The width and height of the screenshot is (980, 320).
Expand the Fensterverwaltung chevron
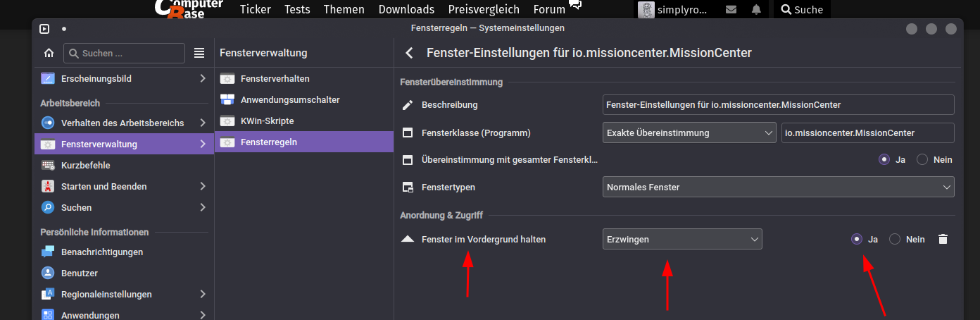[x=203, y=144]
